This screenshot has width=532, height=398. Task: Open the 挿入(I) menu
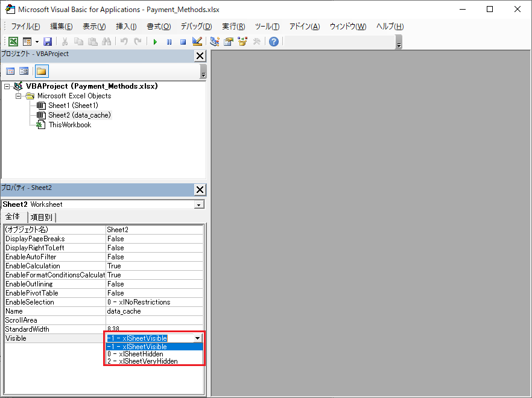coord(126,27)
